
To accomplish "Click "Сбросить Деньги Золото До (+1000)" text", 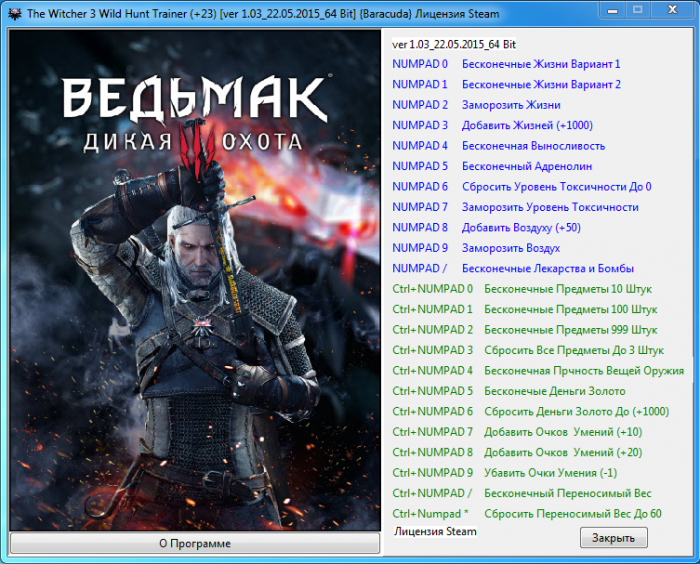I will (576, 412).
